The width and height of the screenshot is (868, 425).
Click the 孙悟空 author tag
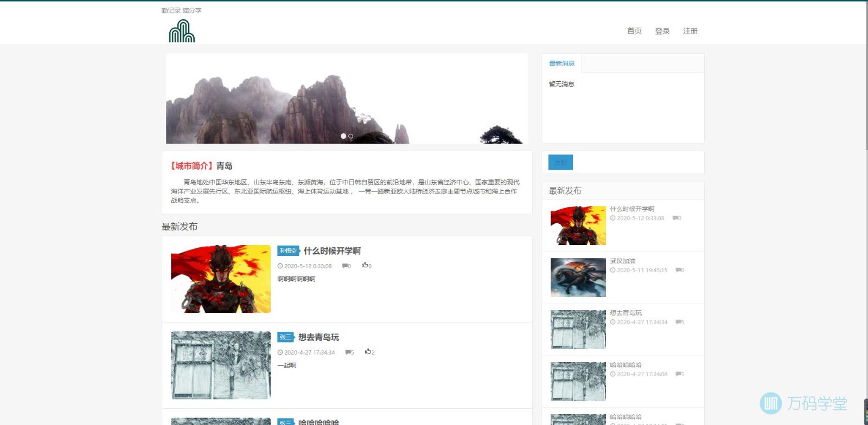pyautogui.click(x=289, y=251)
